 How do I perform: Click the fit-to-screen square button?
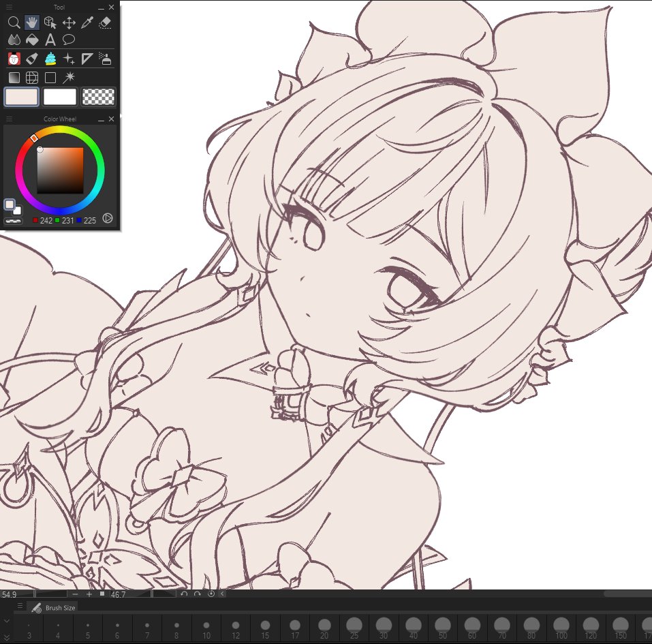(102, 594)
